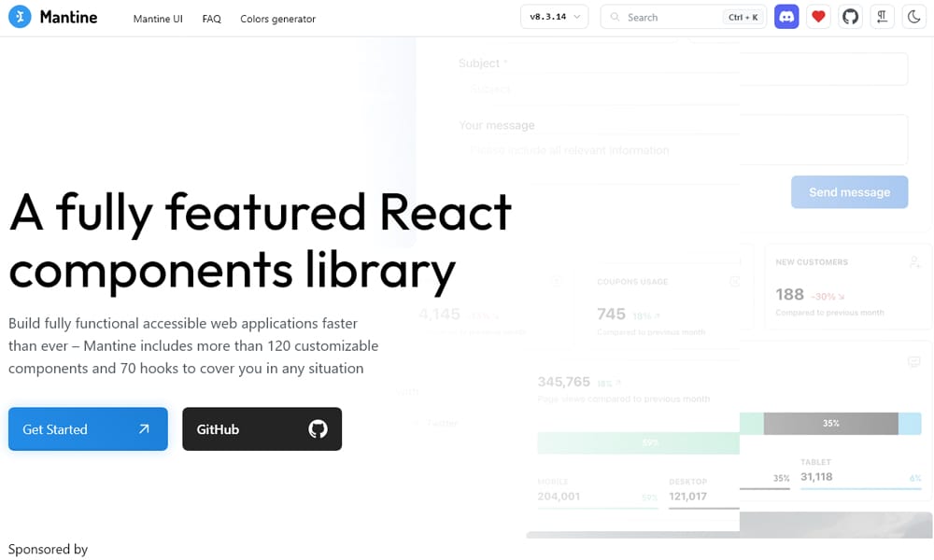
Task: Open the v8.3.14 version dropdown
Action: click(555, 17)
